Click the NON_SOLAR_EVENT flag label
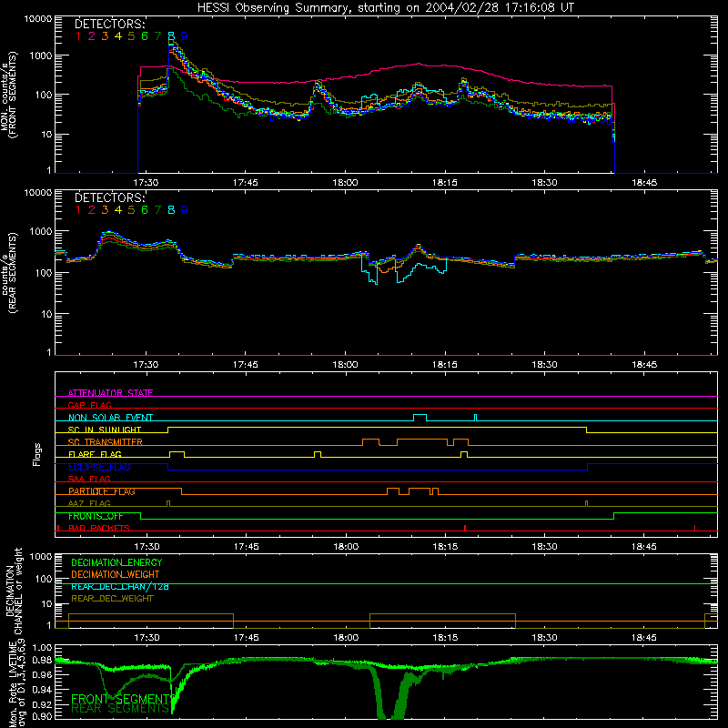Viewport: 728px width, 728px height. coord(110,418)
